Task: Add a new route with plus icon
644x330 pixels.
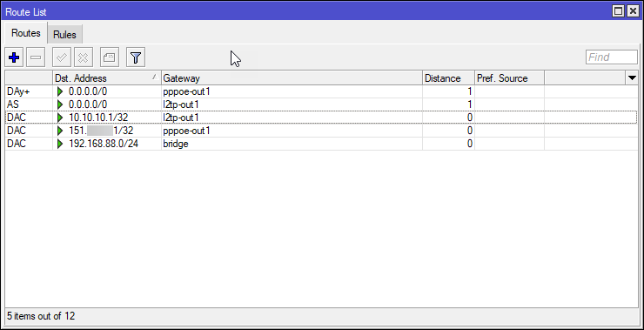Action: 15,57
